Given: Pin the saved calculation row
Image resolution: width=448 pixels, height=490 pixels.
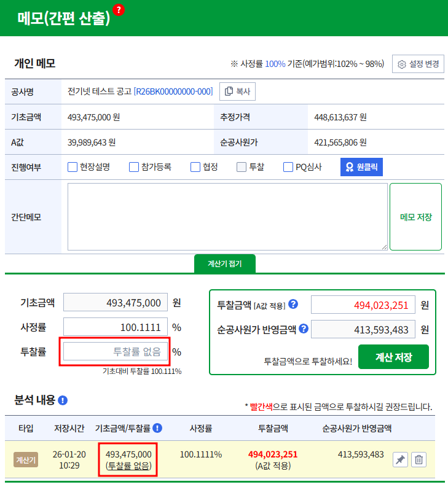Looking at the screenshot, I should tap(399, 459).
